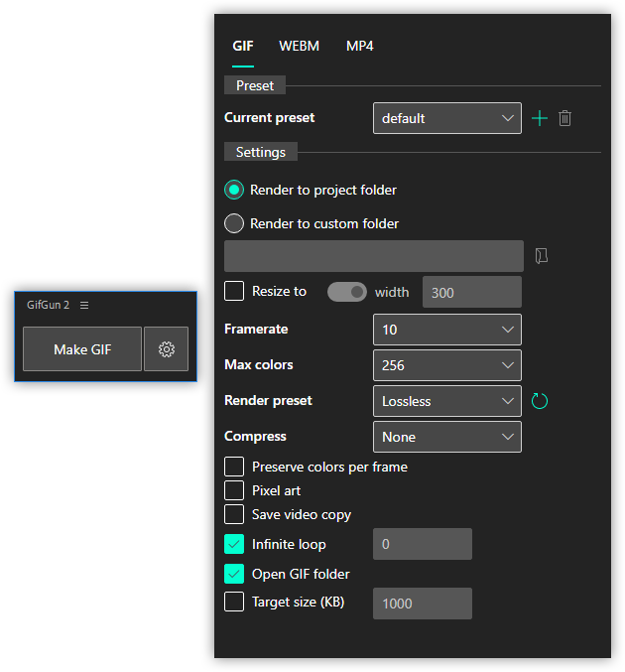625x672 pixels.
Task: Delete current preset using trash icon
Action: coord(564,118)
